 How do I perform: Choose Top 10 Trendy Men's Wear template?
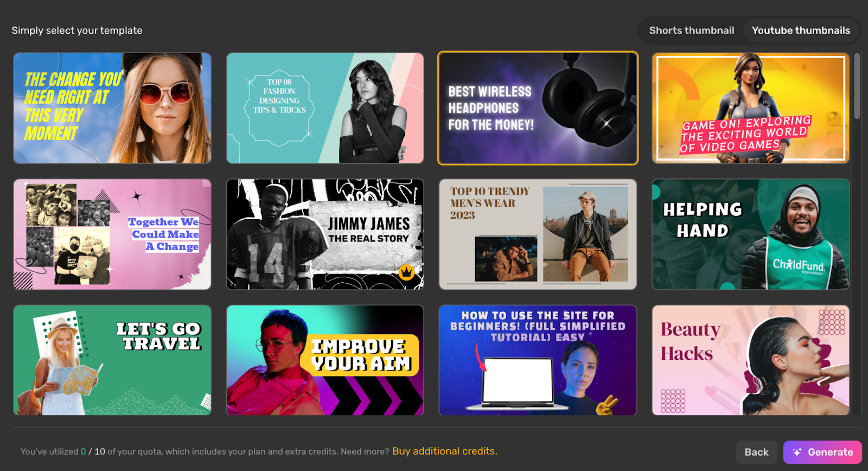tap(538, 234)
